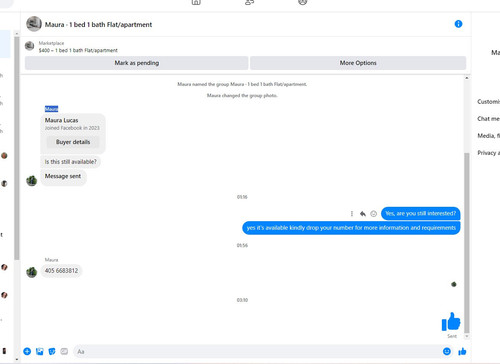500x364 pixels.
Task: Click the long 'yes it's available kindly drop' message
Action: 351,228
